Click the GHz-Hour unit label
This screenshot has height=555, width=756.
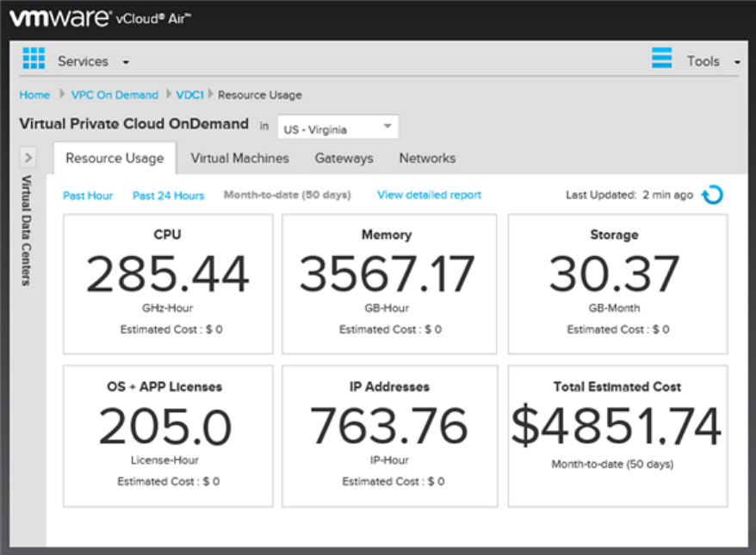click(167, 308)
